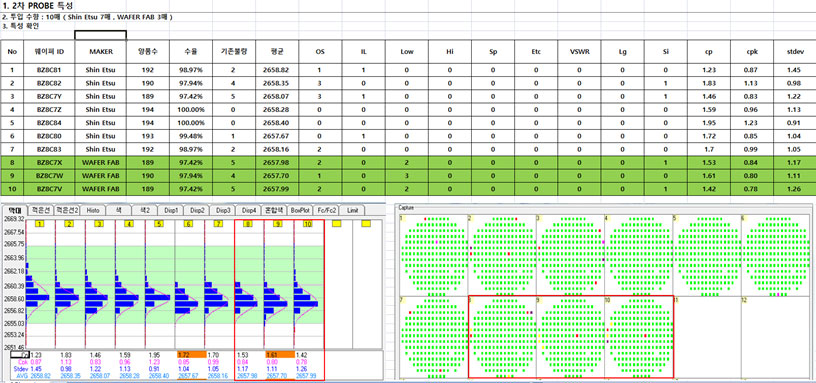Select yellow marker 8 in red box
Screen dimensions: 816x383
coord(249,224)
